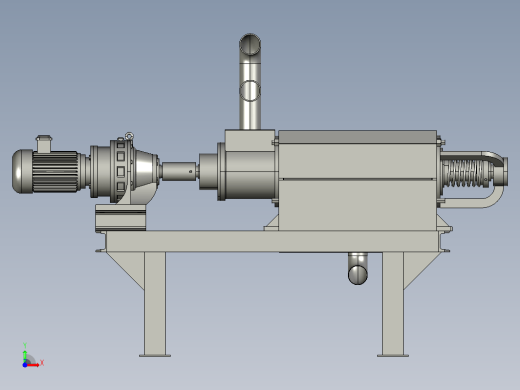
Task: Select the right support leg of frame
Action: [x=393, y=304]
